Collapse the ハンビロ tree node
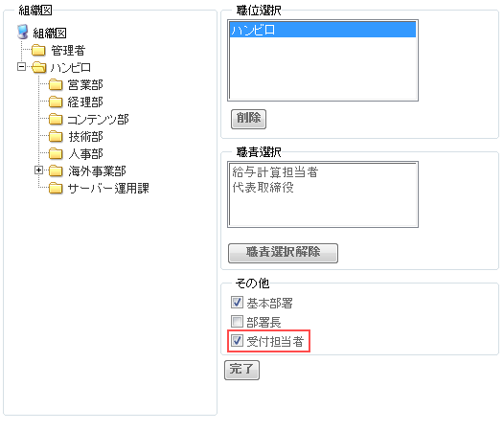The width and height of the screenshot is (504, 431). coord(21,67)
